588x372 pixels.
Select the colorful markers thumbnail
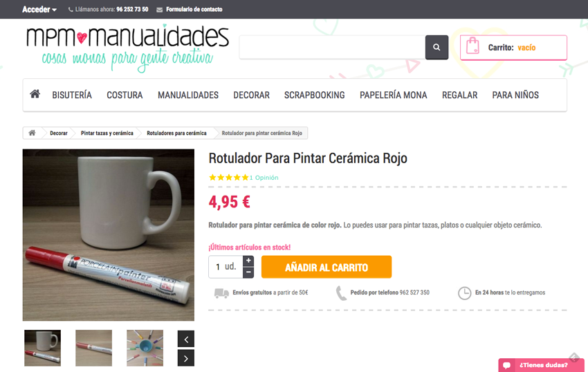click(x=145, y=348)
